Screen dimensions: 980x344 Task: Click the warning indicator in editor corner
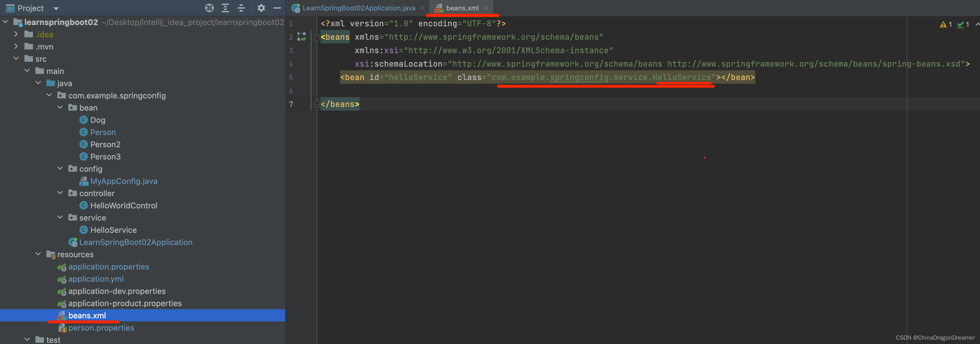click(x=946, y=24)
